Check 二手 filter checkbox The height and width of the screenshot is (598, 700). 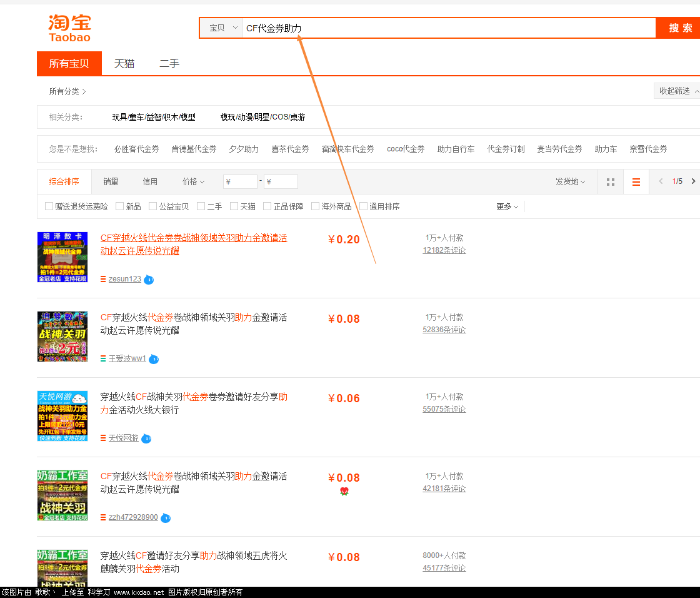click(201, 206)
